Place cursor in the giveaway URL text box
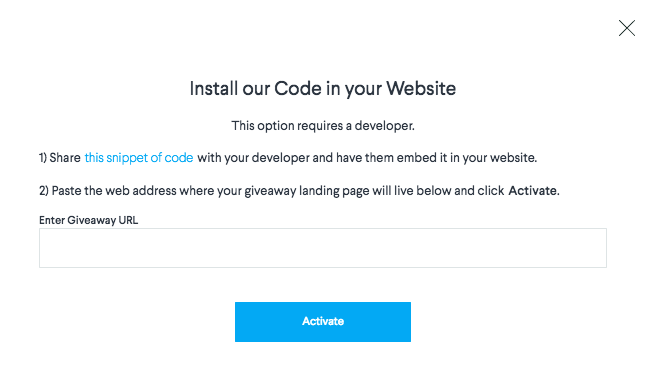 pyautogui.click(x=323, y=248)
